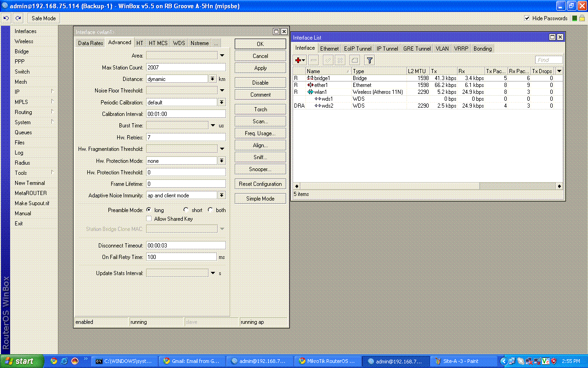Click the OK button
Viewport: 588px width, 368px height.
260,44
